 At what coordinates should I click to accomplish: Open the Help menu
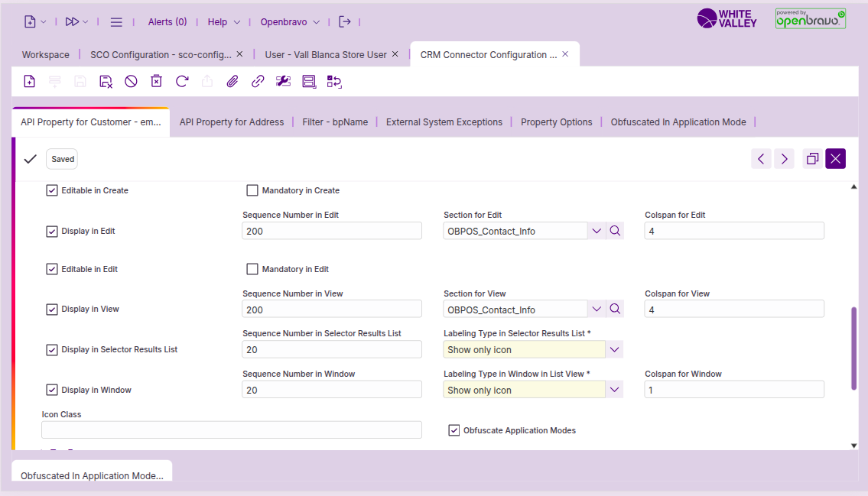tap(223, 22)
